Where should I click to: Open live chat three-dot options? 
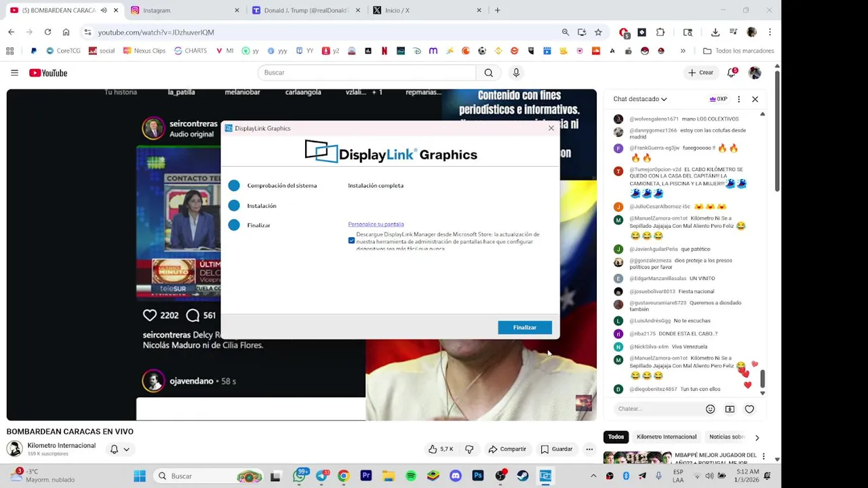[x=738, y=99]
